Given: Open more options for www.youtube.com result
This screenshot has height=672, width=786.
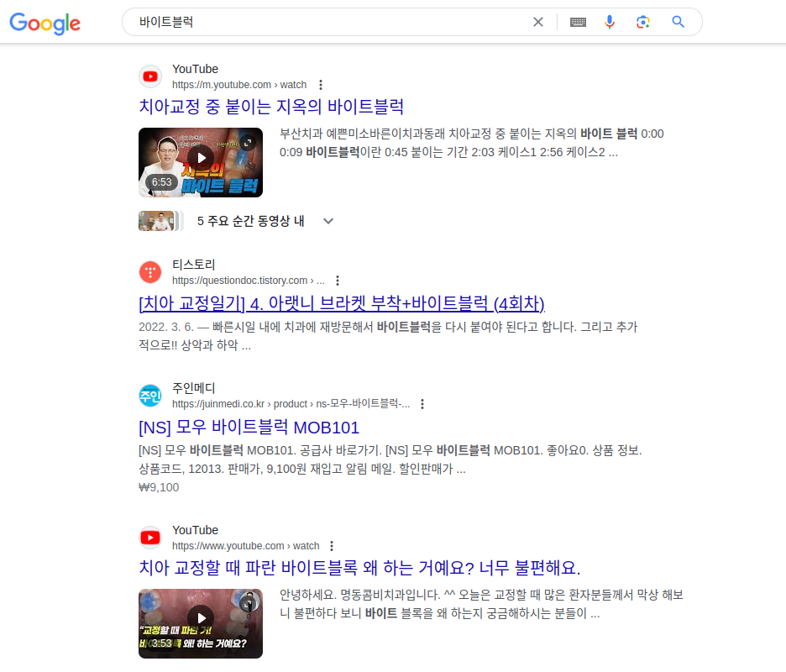Looking at the screenshot, I should click(x=332, y=546).
